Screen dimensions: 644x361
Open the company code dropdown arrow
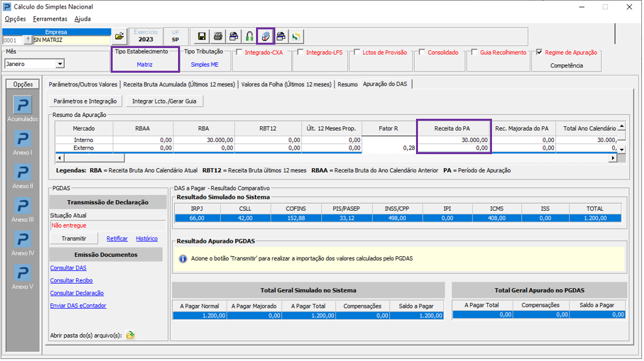(x=28, y=40)
